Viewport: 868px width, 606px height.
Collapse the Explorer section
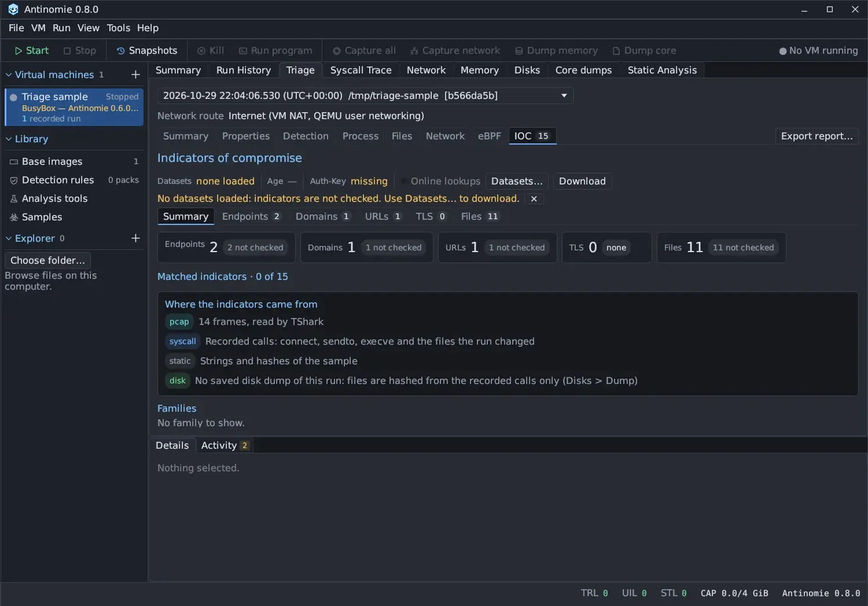click(x=9, y=238)
